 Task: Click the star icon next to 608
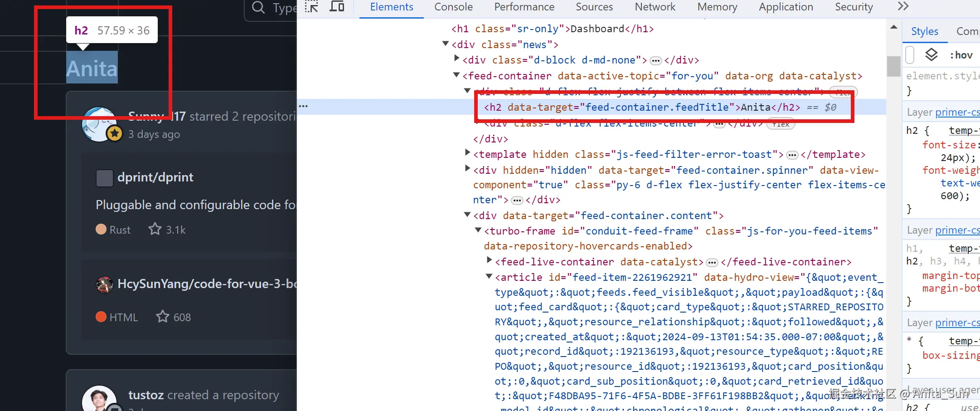coord(163,316)
